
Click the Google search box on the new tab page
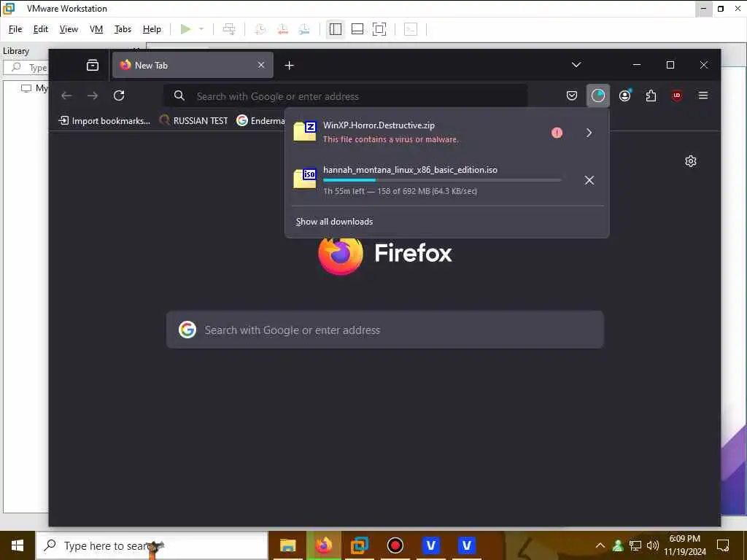(385, 330)
